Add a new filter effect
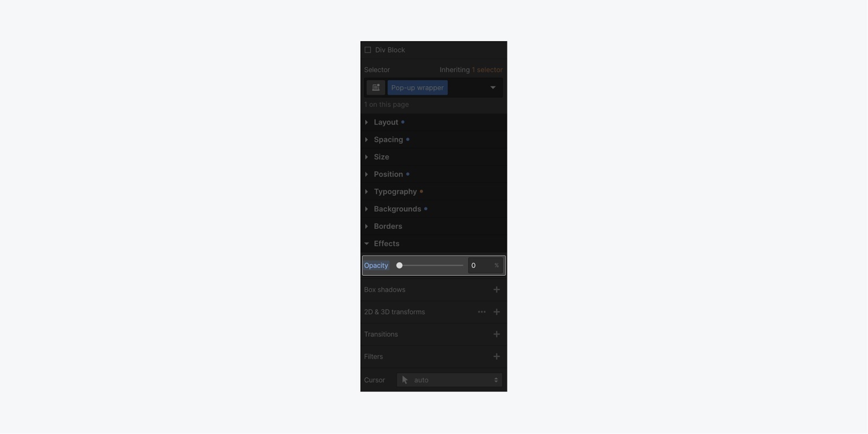 click(x=496, y=356)
